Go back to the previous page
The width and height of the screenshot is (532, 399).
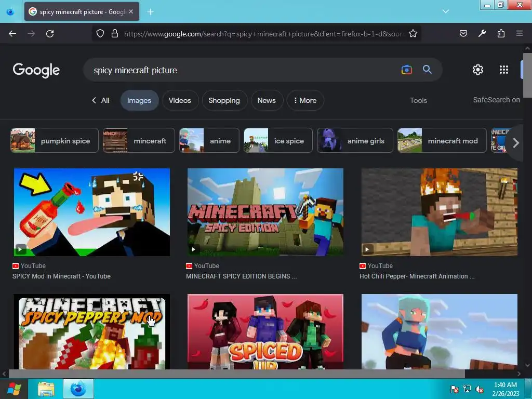click(12, 34)
